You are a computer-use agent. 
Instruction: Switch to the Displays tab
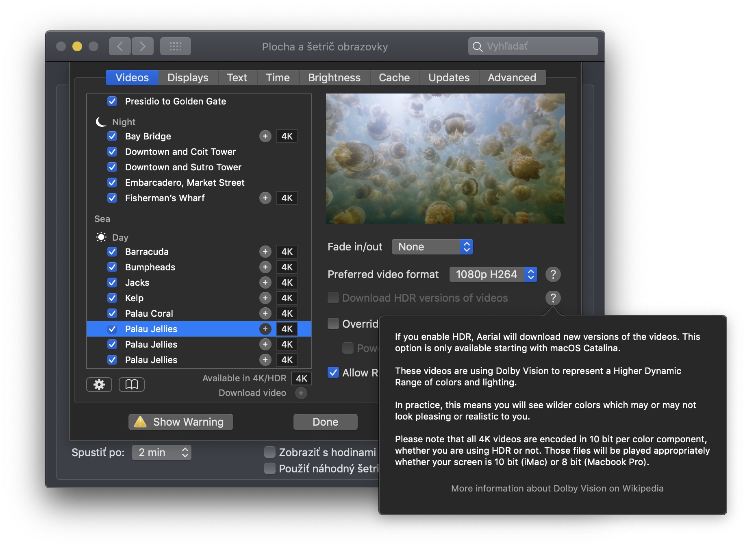[x=188, y=78]
